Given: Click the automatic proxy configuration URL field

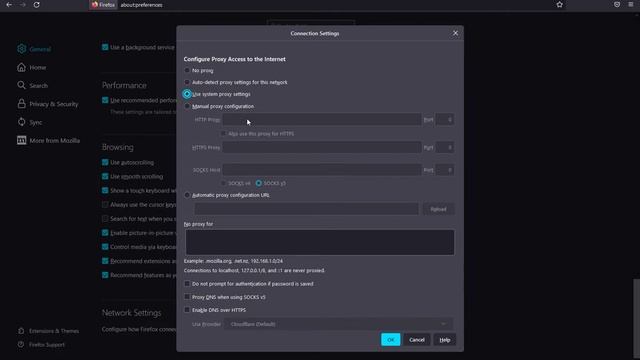Looking at the screenshot, I should click(x=307, y=209).
